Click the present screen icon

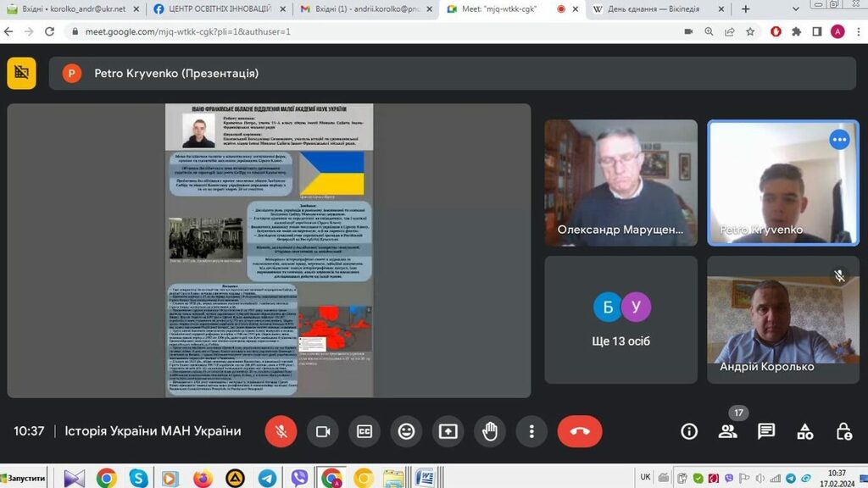tap(448, 431)
